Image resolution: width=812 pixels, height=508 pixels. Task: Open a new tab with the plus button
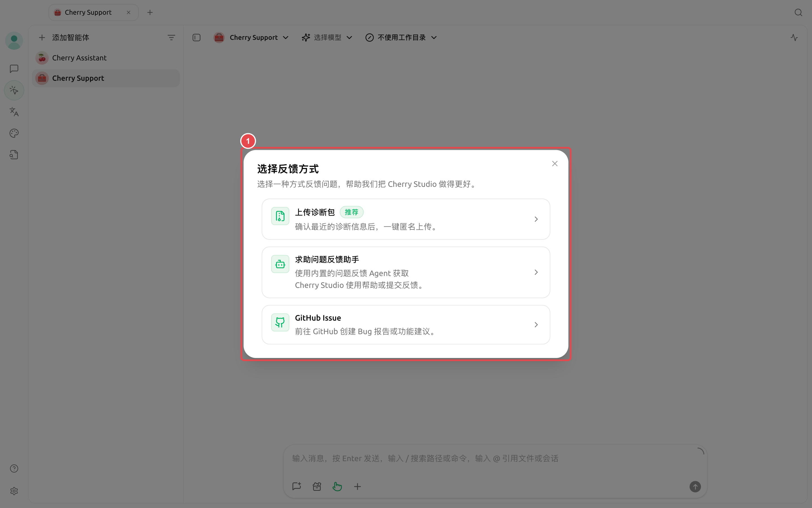(150, 12)
